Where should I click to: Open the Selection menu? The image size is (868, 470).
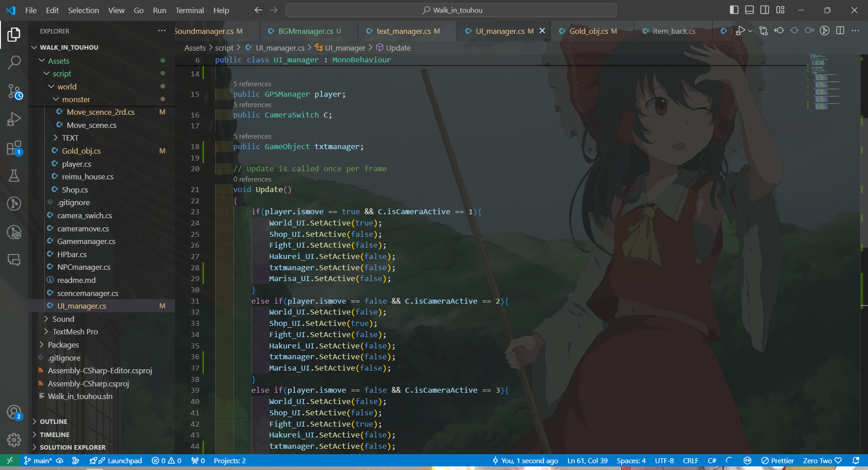pyautogui.click(x=83, y=10)
